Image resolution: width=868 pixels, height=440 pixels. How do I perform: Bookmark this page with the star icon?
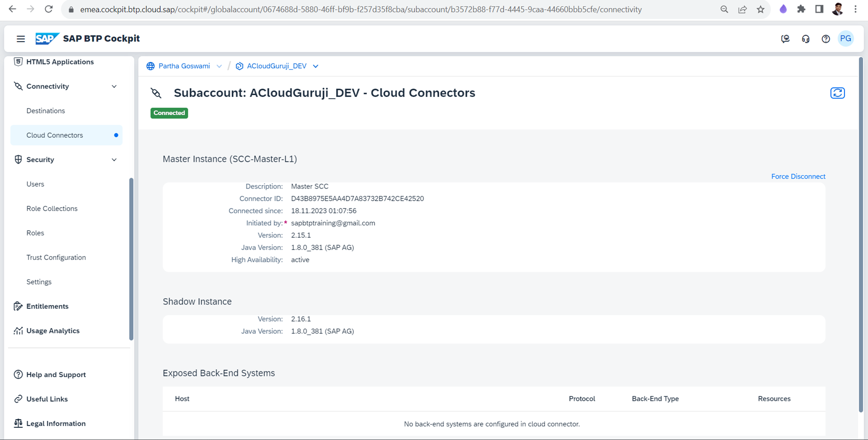click(x=760, y=9)
